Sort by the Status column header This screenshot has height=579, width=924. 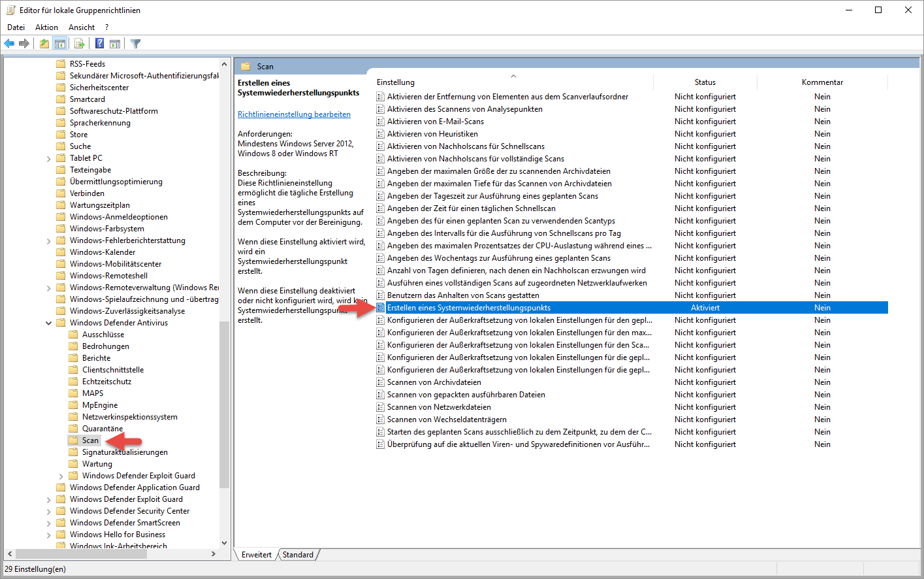705,82
